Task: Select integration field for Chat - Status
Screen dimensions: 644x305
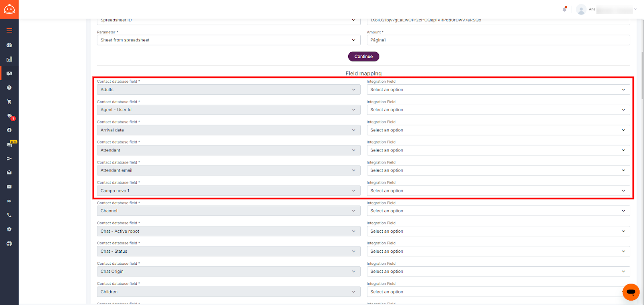Action: 498,252
